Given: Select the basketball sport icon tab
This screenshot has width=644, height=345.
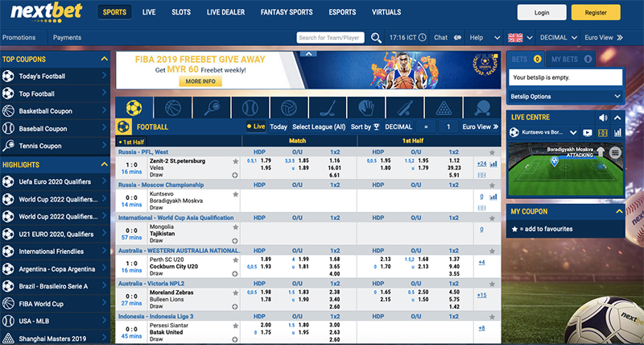Looking at the screenshot, I should coord(173,108).
